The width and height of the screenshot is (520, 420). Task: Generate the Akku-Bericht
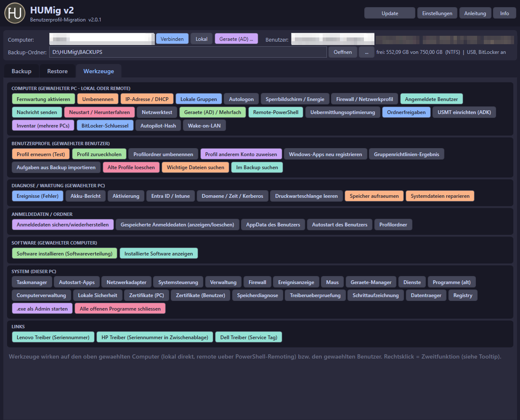tap(86, 196)
